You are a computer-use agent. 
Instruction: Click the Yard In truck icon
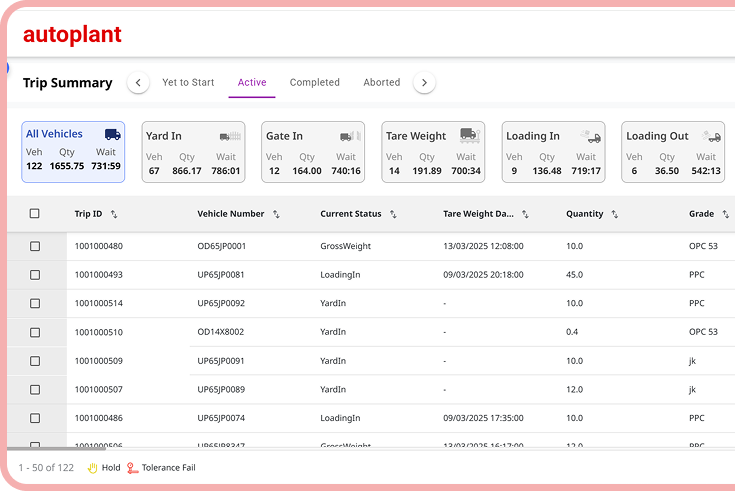[x=231, y=136]
